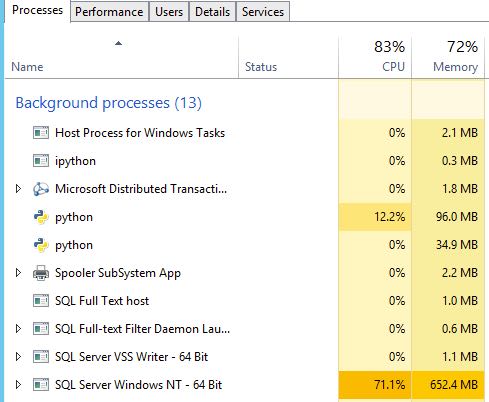
Task: Click the SQL Full Text host icon
Action: [x=41, y=301]
